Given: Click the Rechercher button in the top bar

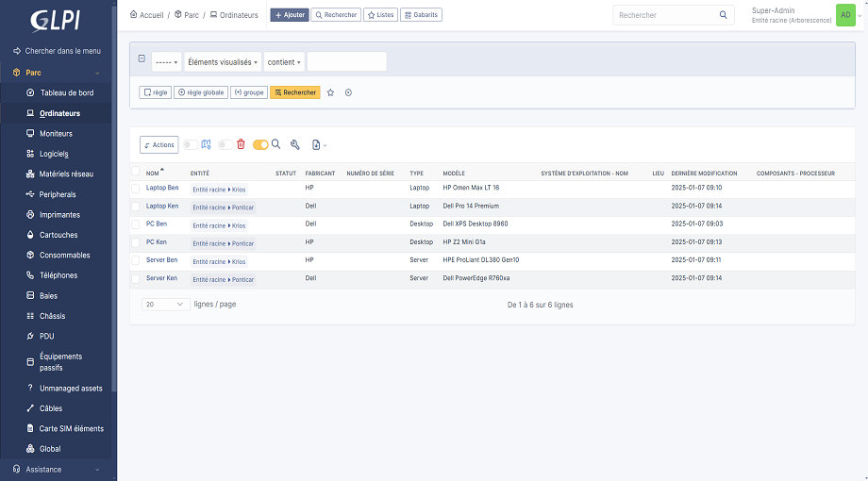Looking at the screenshot, I should pyautogui.click(x=336, y=15).
